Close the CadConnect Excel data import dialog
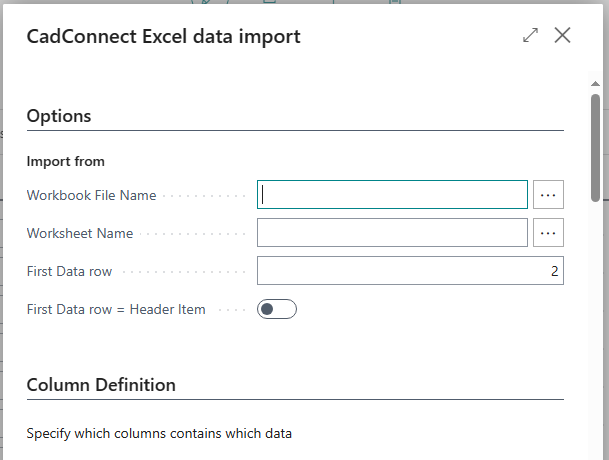609x460 pixels. point(562,36)
